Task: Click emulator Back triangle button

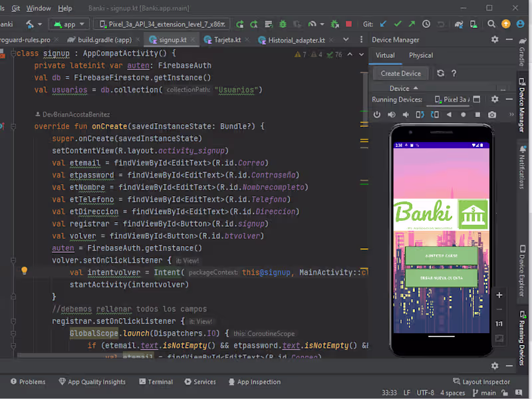Action: click(449, 114)
